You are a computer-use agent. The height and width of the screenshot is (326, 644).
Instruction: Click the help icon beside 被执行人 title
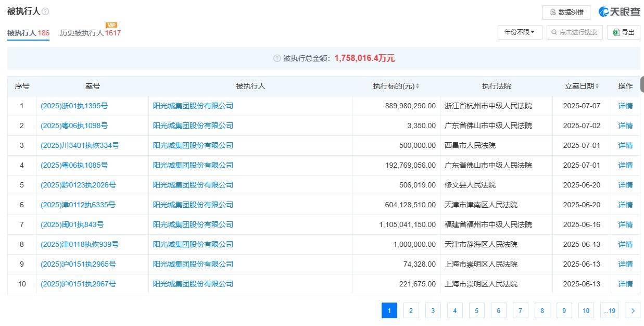pyautogui.click(x=45, y=11)
